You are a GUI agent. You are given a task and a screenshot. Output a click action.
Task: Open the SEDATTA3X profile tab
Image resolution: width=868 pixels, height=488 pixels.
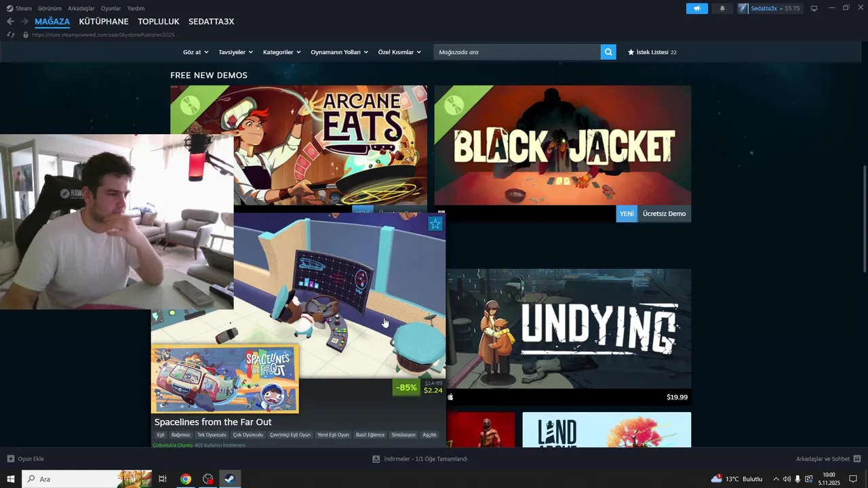(211, 22)
